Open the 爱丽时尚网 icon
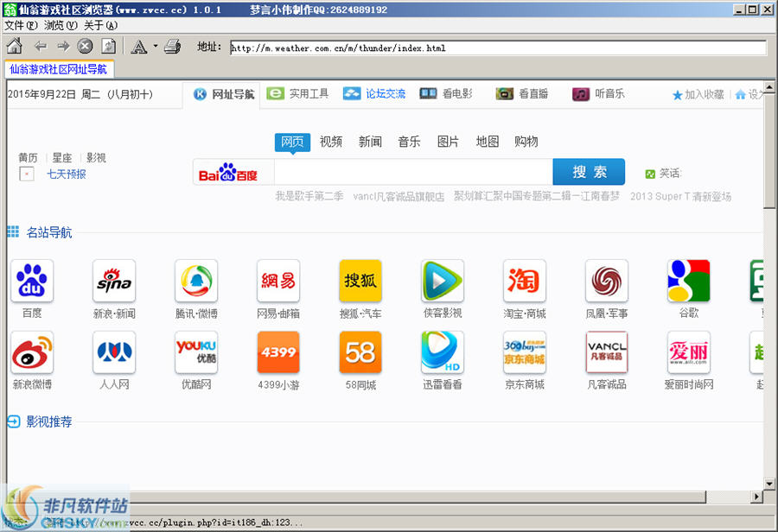 coord(689,352)
